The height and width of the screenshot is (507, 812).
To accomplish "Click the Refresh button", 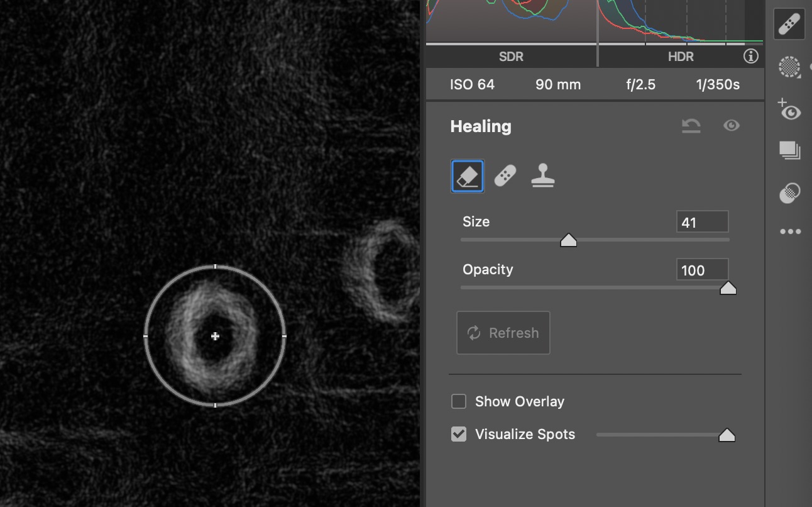I will tap(503, 333).
